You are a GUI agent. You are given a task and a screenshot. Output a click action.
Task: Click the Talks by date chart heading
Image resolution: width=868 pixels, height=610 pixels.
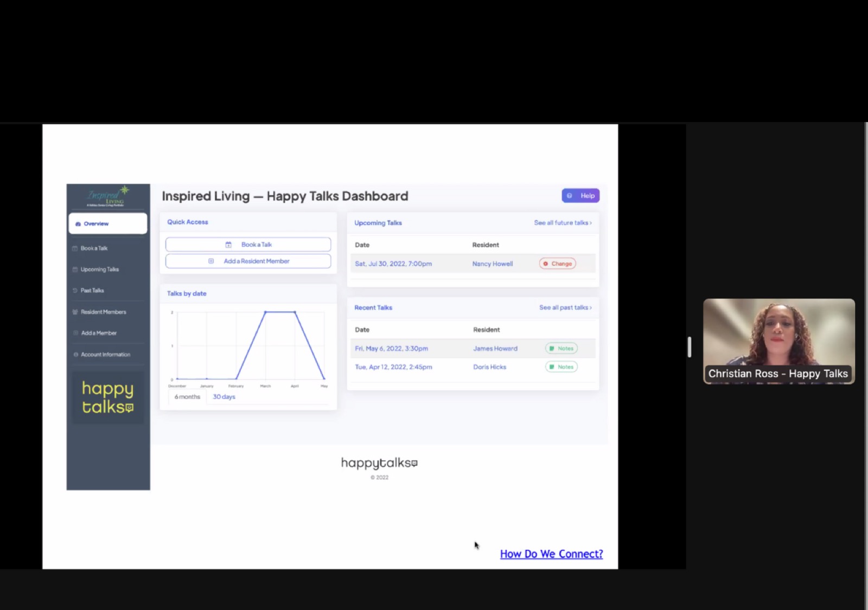187,294
